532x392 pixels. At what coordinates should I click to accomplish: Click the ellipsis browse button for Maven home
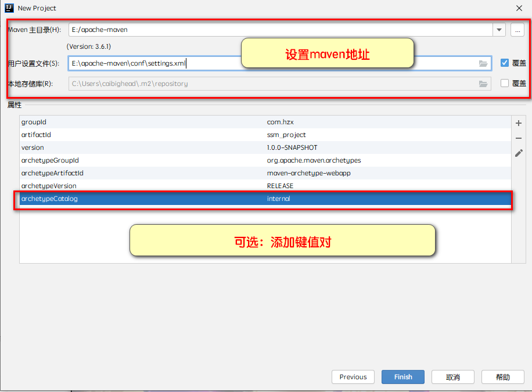click(x=517, y=30)
